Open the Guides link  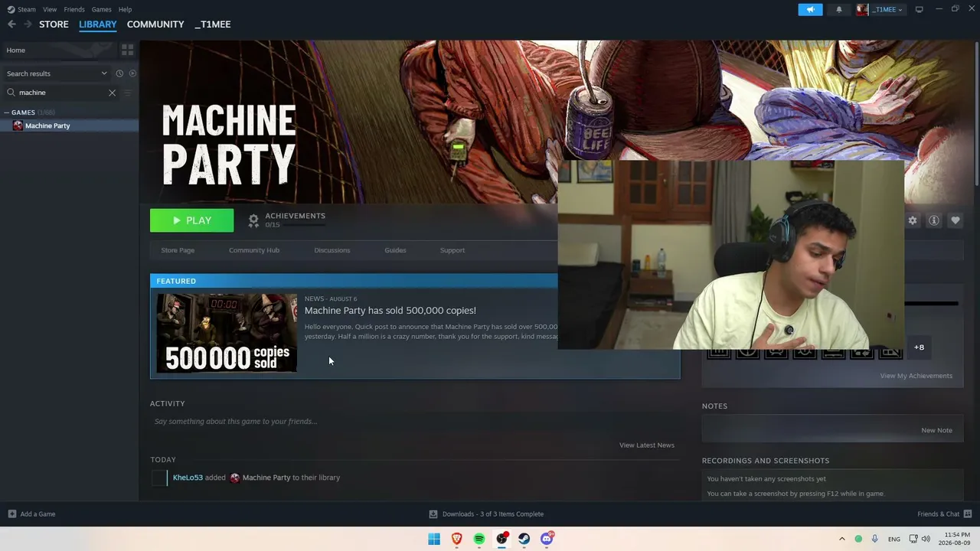(x=395, y=250)
